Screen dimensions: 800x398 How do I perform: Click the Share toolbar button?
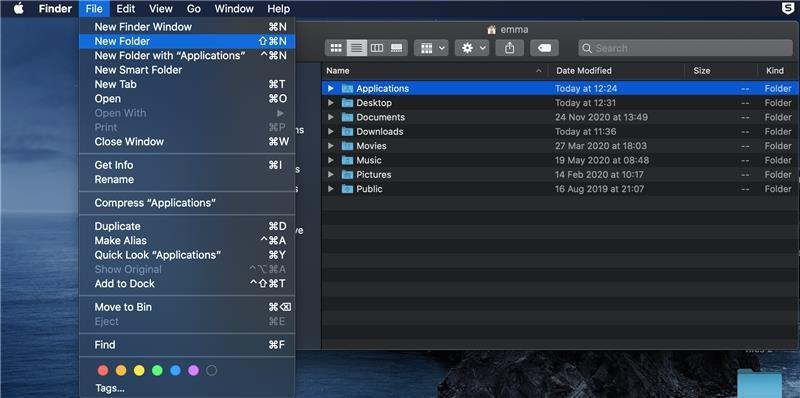(509, 48)
